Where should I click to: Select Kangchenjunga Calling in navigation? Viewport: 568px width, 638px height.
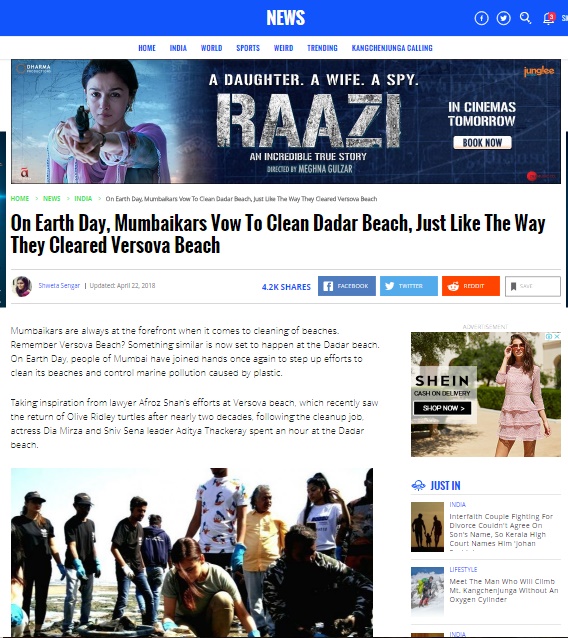[x=392, y=48]
